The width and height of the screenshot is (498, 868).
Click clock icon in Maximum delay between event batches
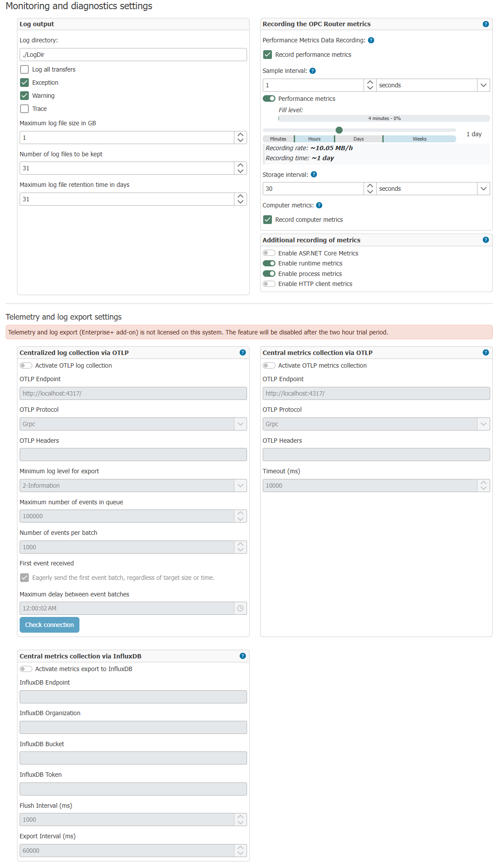(x=240, y=608)
